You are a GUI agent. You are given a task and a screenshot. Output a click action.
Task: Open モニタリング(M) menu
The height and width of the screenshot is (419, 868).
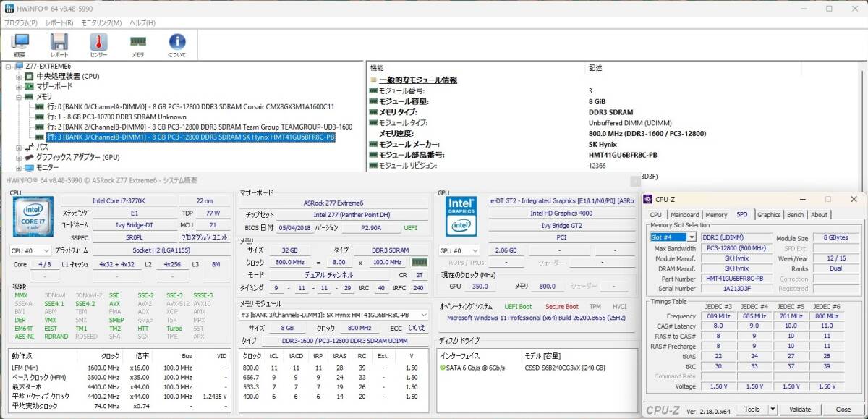tap(102, 22)
